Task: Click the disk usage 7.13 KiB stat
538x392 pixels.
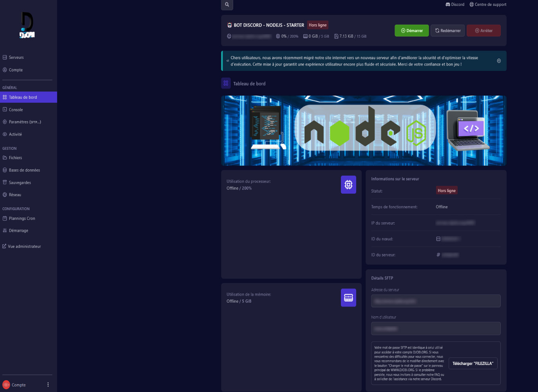Action: click(350, 36)
